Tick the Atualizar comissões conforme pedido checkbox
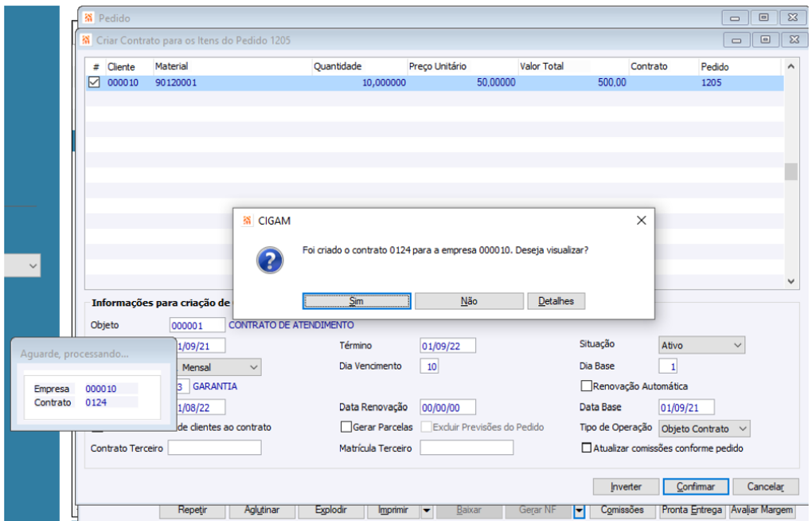 (x=586, y=448)
